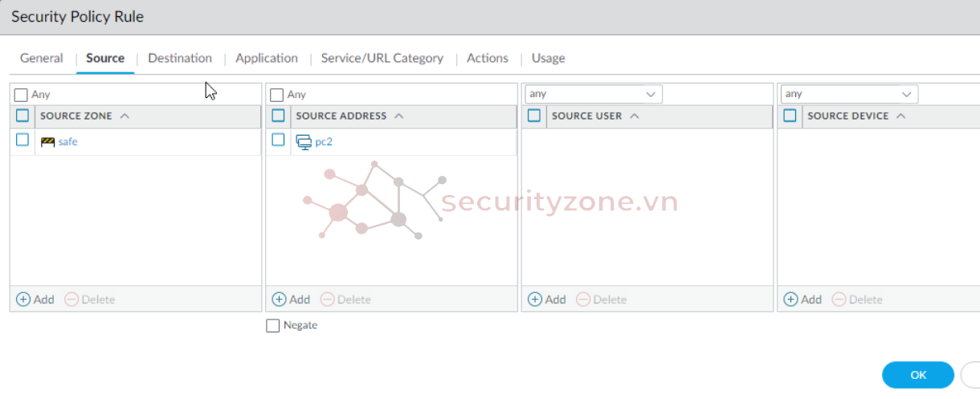
Task: Click the plus icon under Source Address
Action: click(280, 299)
